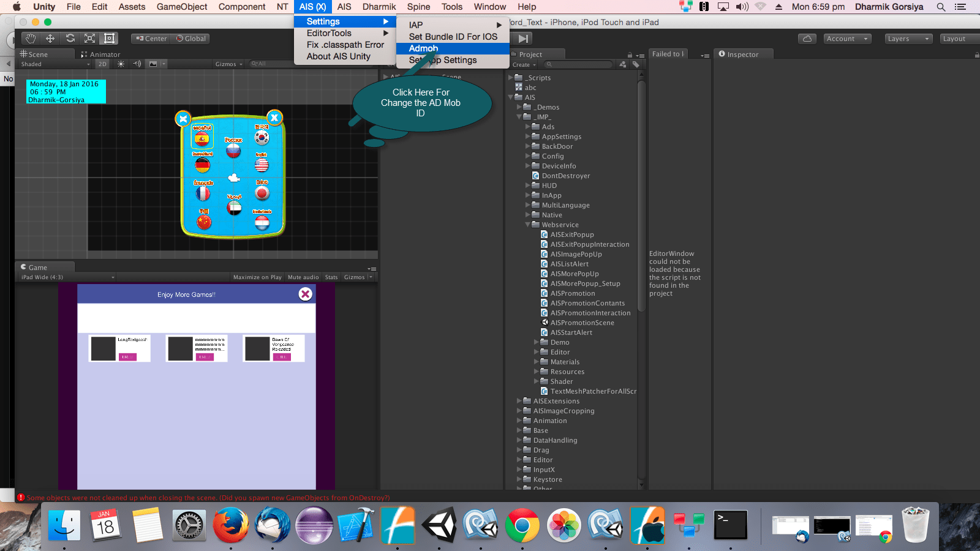Toggle Maximize on Play
This screenshot has width=980, height=551.
(257, 277)
